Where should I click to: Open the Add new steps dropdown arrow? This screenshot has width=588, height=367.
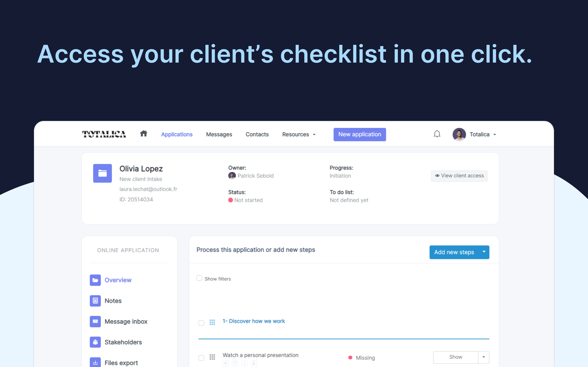click(x=484, y=252)
